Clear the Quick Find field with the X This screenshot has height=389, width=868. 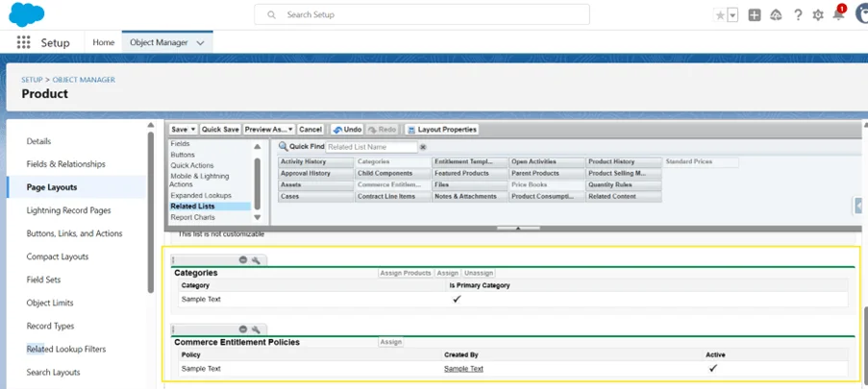pyautogui.click(x=423, y=147)
